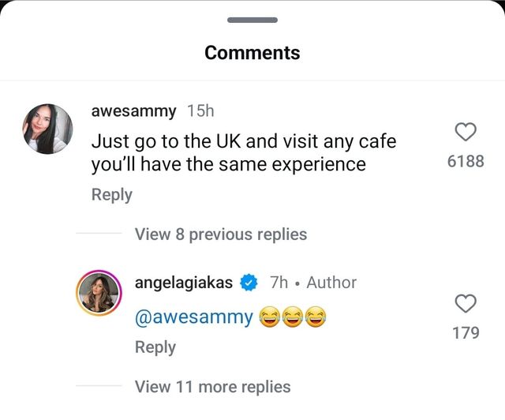Like angelagiakas's reply with the heart
Screen dimensions: 505x420
tap(466, 302)
